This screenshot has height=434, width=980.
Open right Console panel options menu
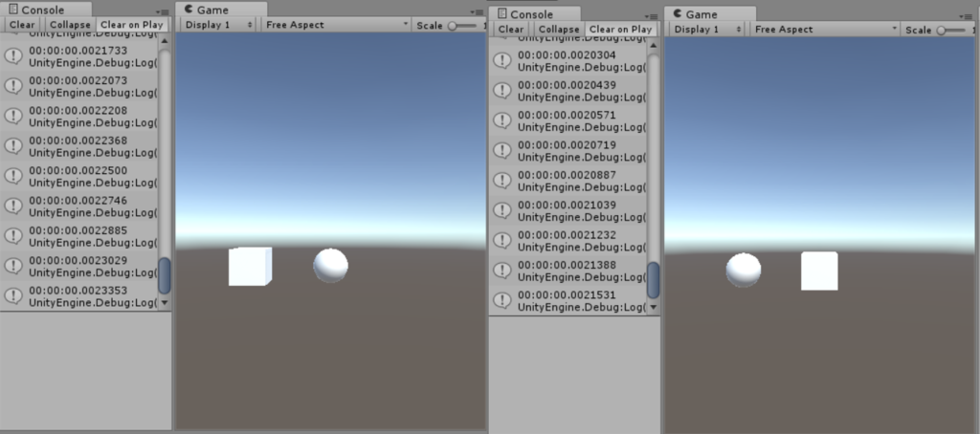(653, 16)
